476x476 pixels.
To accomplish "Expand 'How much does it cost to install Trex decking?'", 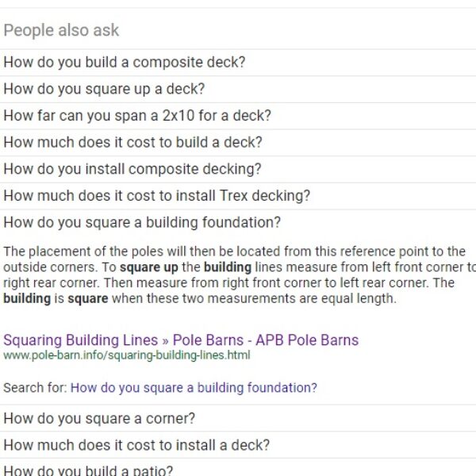I will (156, 196).
